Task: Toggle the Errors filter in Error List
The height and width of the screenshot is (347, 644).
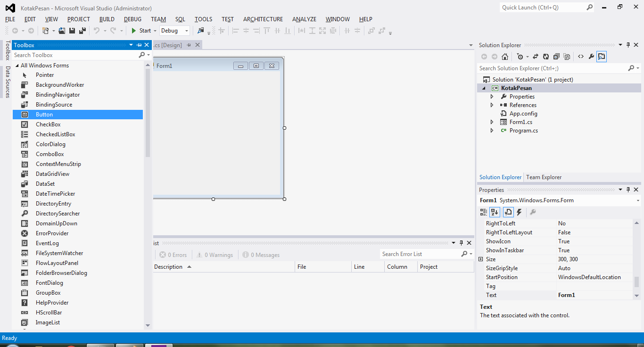Action: tap(173, 255)
